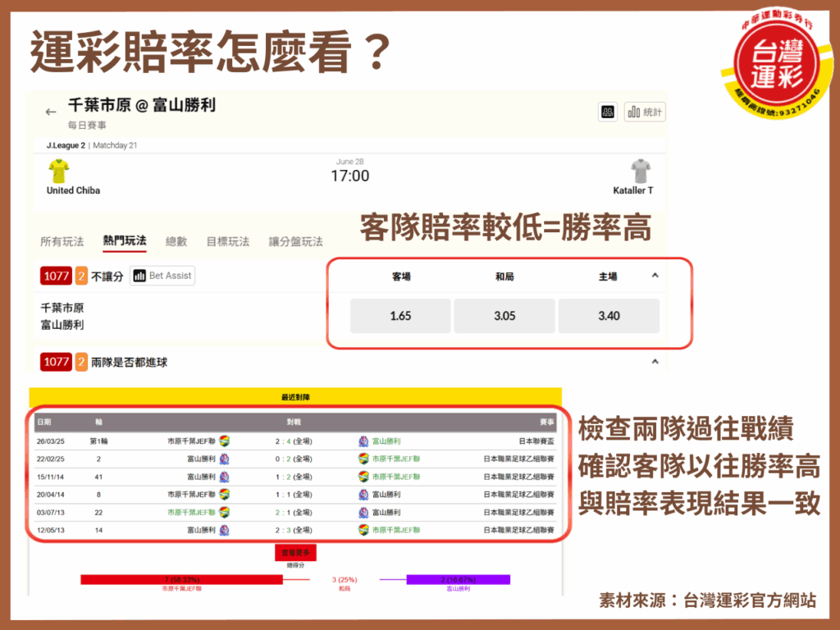Viewport: 840px width, 630px height.
Task: Switch to the 目標玩法 tab
Action: click(228, 242)
